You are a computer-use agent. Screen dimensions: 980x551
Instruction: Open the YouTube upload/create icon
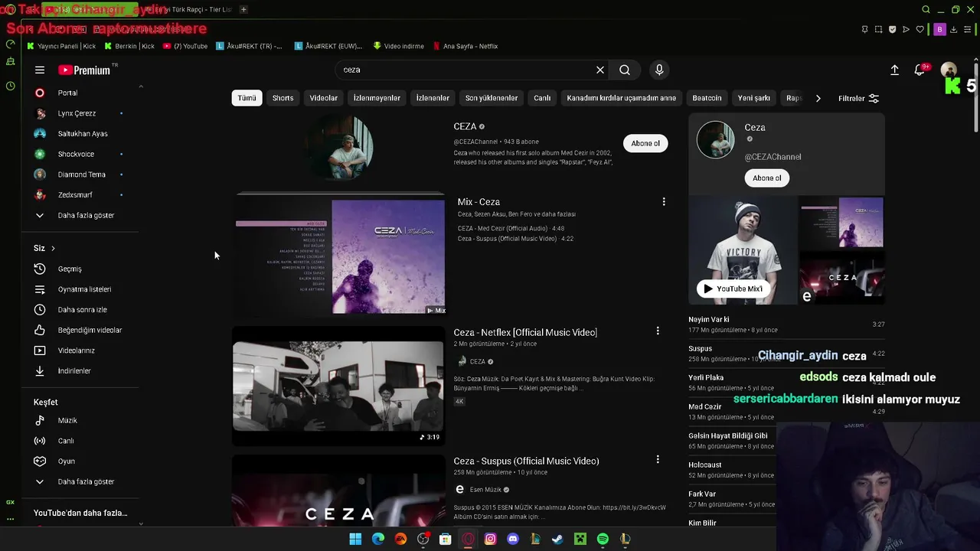894,70
